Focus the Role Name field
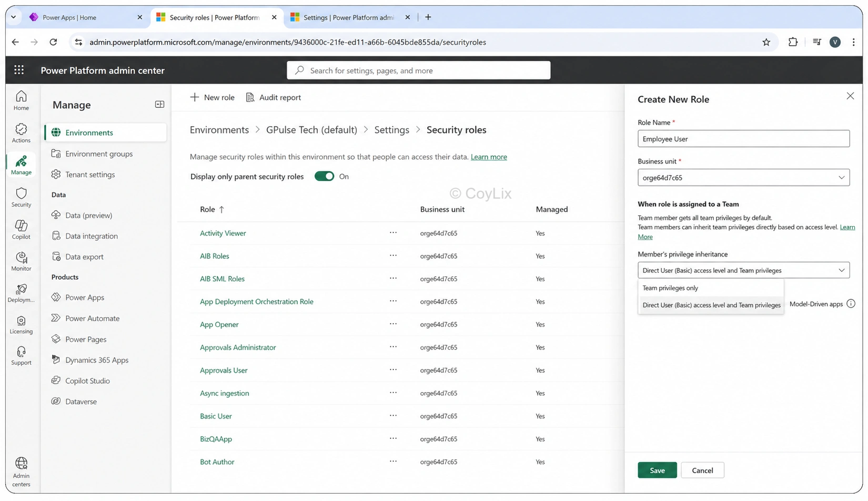868x501 pixels. 743,139
